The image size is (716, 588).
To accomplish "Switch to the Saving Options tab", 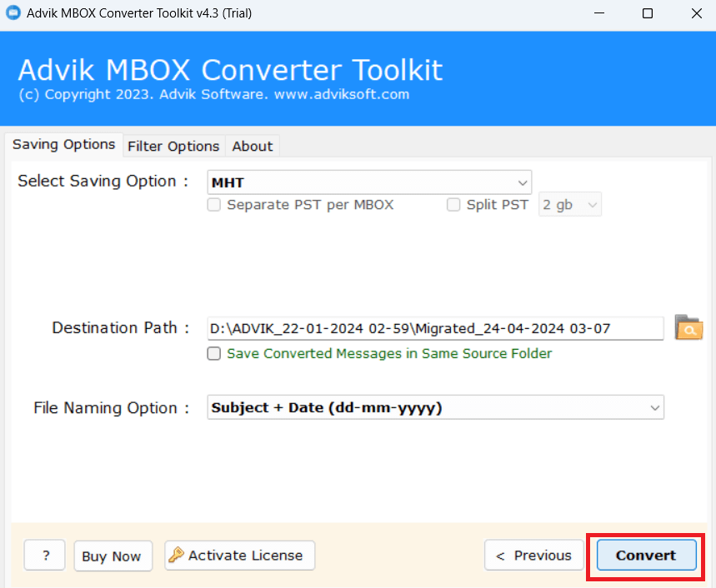I will pos(63,145).
